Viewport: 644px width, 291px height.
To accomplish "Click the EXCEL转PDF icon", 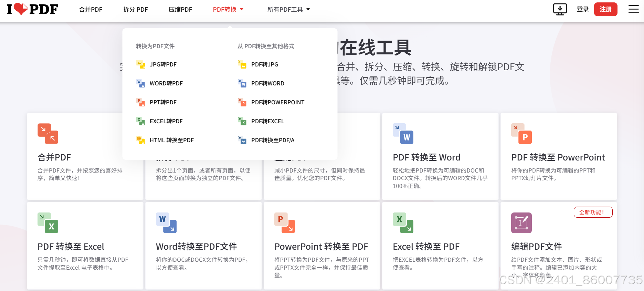I will [140, 121].
